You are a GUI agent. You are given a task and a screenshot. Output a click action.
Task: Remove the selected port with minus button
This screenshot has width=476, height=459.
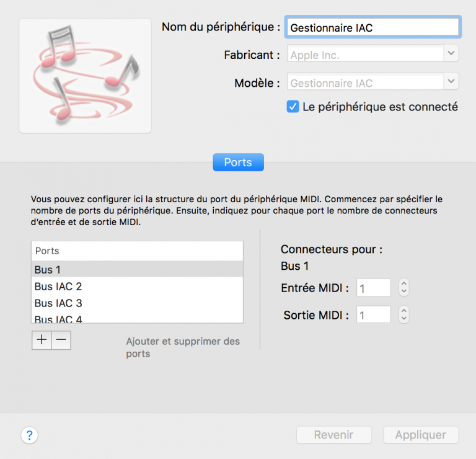click(x=61, y=340)
